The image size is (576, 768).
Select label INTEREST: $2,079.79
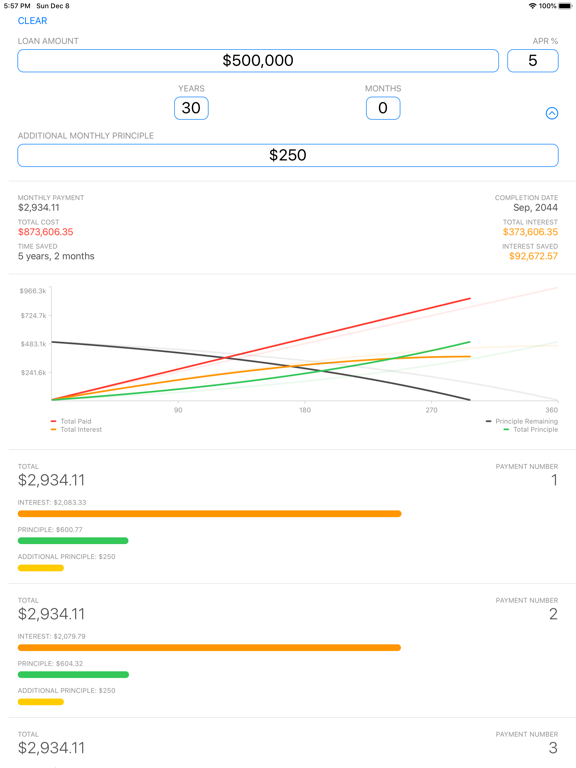(x=51, y=636)
